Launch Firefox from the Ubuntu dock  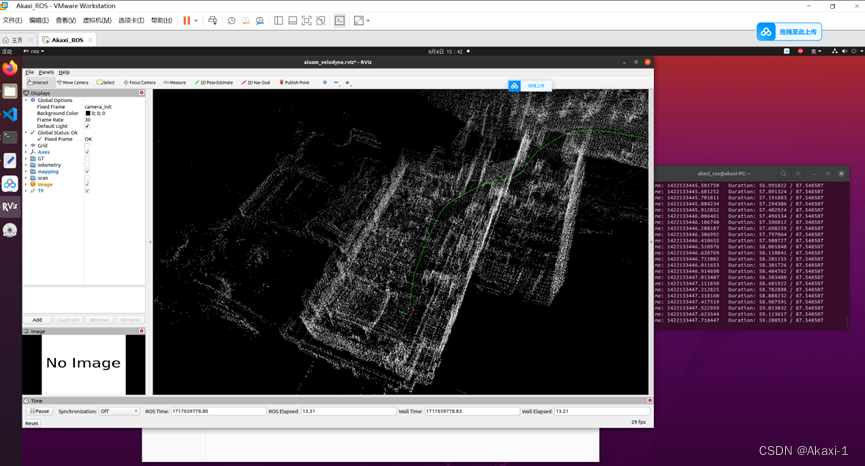(x=10, y=68)
